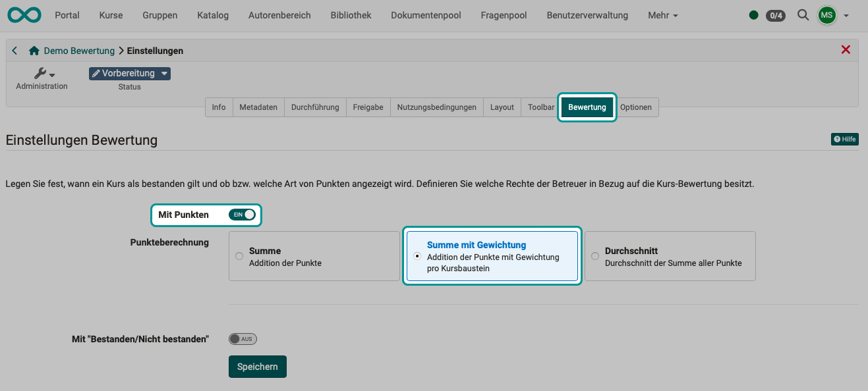Click the Administration wrench icon
The height and width of the screenshot is (391, 868).
[41, 74]
